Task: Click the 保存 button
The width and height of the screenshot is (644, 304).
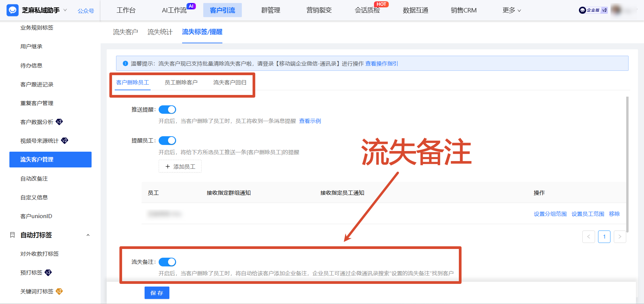Action: (x=157, y=293)
